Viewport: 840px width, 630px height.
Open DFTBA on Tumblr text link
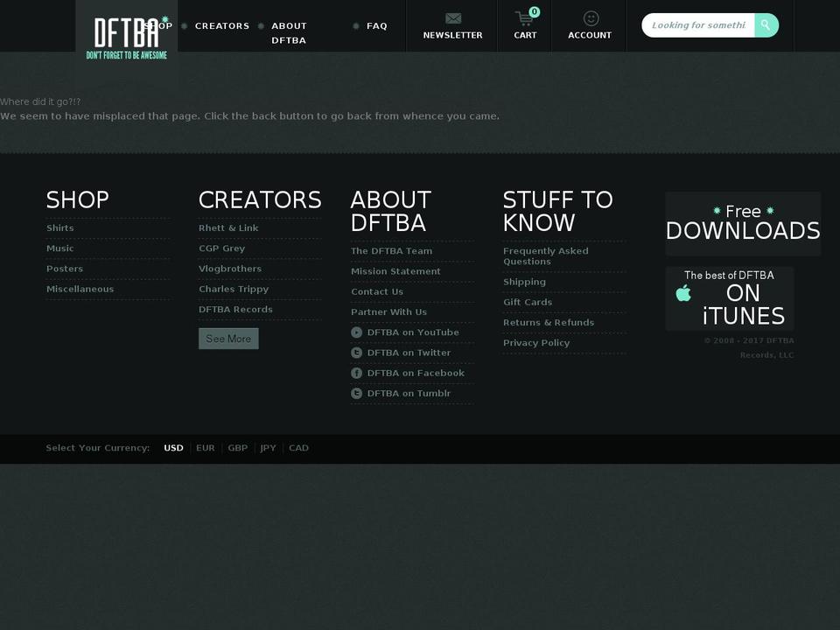(x=409, y=393)
